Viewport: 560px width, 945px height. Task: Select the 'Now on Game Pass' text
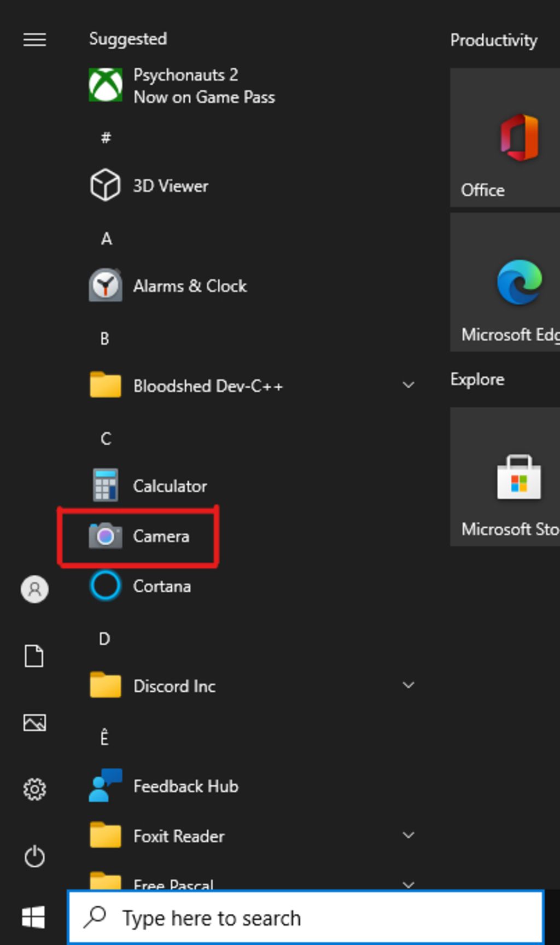pos(204,97)
